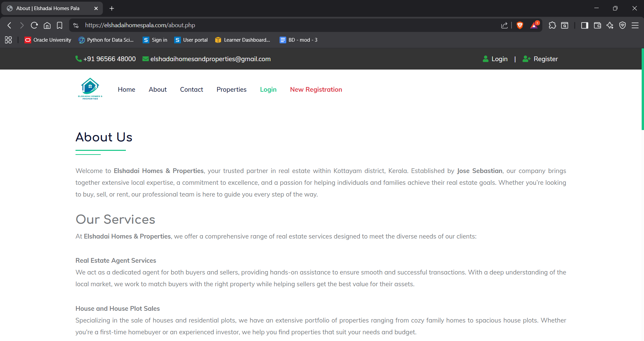Click the share page icon

click(x=504, y=25)
